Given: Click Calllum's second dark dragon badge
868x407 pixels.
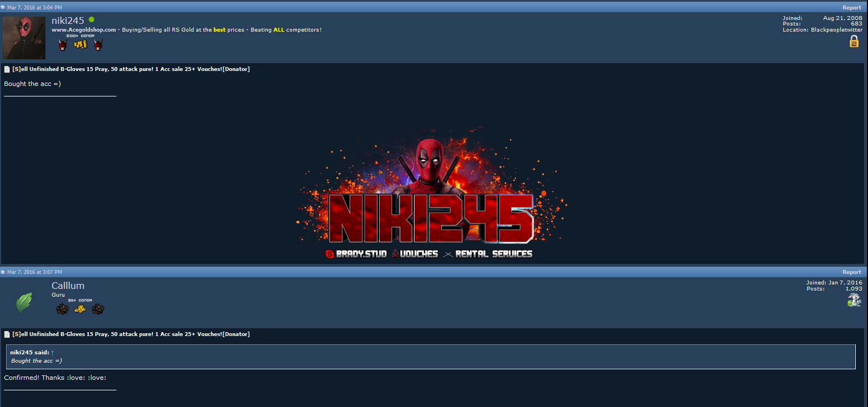Looking at the screenshot, I should click(98, 309).
